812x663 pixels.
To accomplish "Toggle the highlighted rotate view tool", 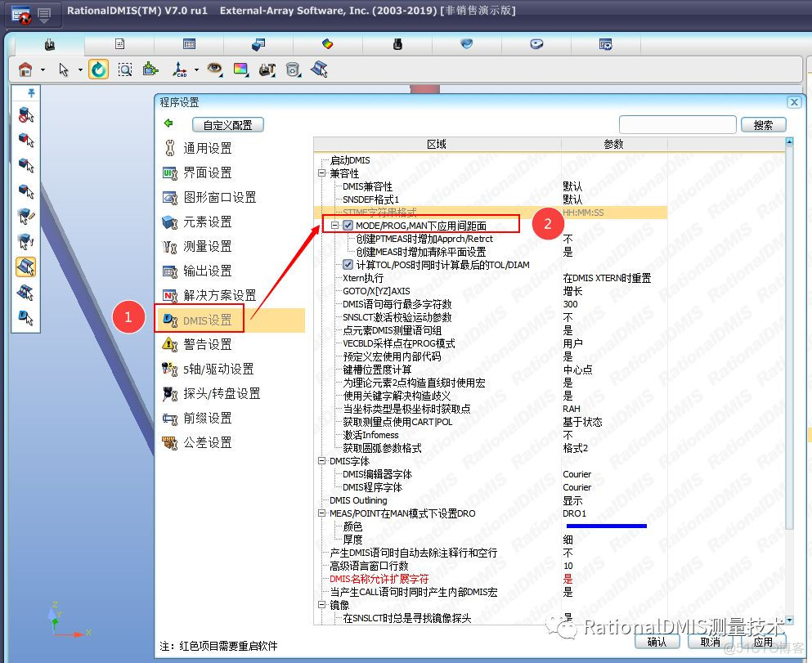I will (98, 69).
